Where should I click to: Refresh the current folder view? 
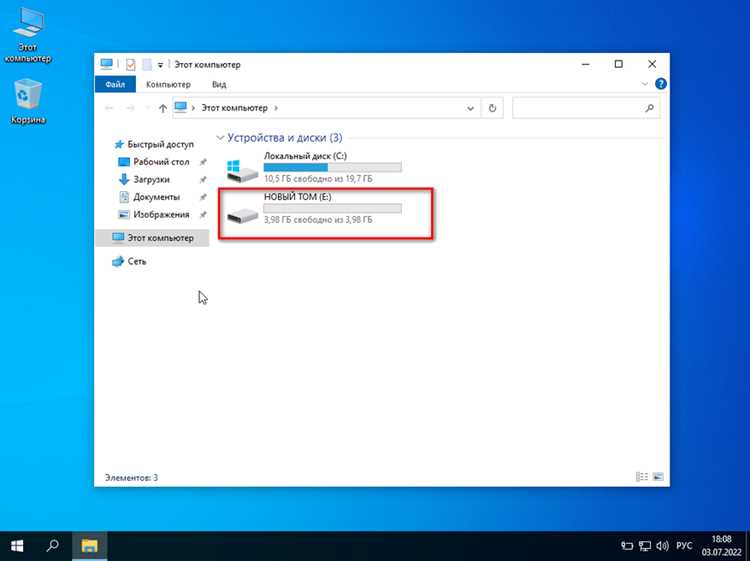tap(492, 109)
